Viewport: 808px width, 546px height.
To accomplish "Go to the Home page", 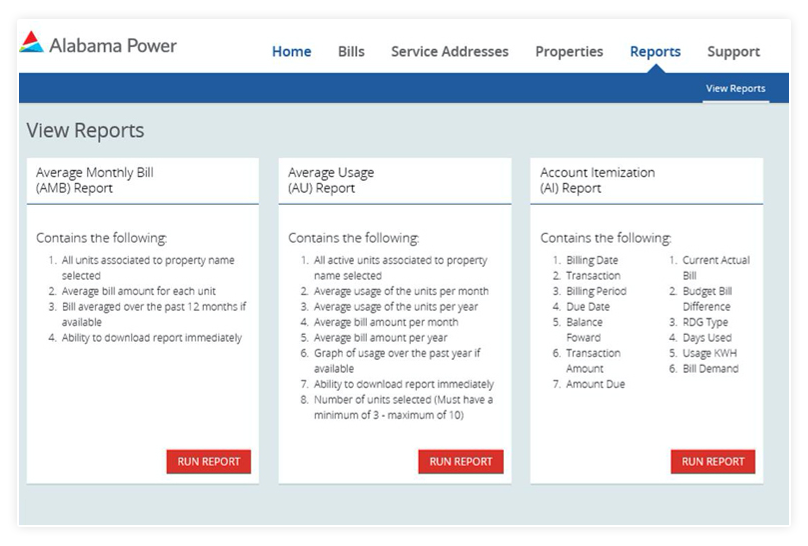I will [291, 52].
